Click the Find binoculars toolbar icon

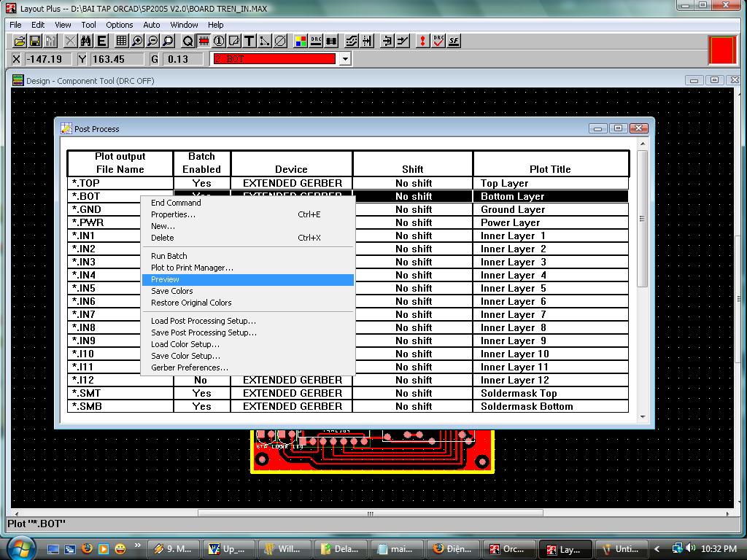86,41
